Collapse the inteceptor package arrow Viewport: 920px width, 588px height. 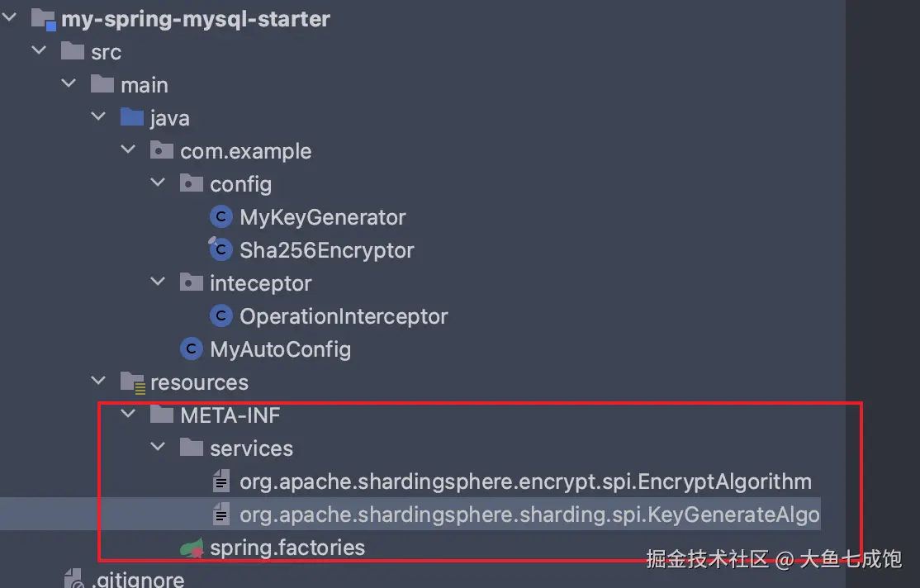(x=158, y=282)
